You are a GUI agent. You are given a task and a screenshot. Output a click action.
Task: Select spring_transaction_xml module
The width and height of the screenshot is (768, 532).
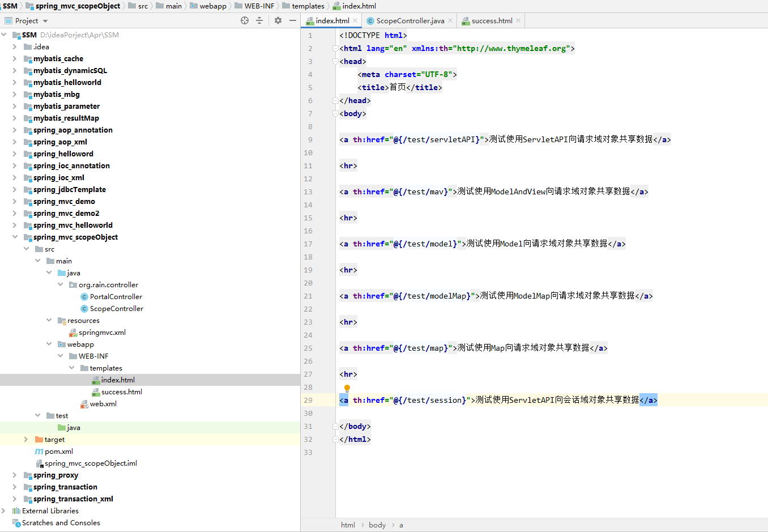click(x=73, y=499)
